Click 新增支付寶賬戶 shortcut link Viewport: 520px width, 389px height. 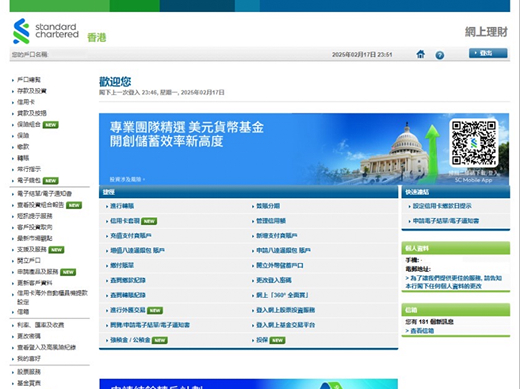pos(277,236)
